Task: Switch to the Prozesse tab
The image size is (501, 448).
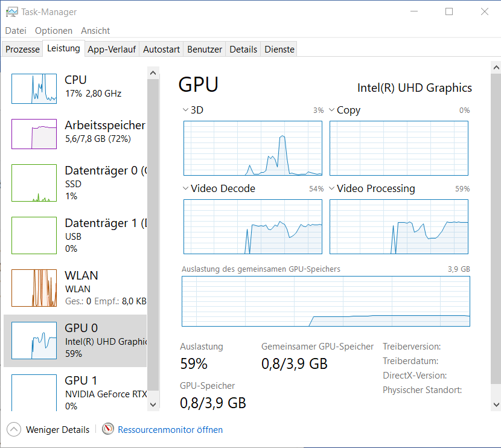Action: tap(22, 50)
